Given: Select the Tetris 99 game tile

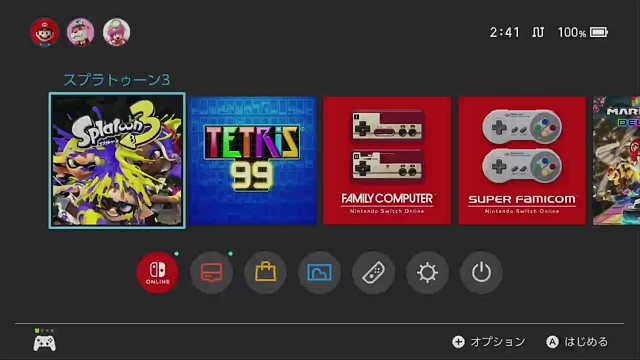Looking at the screenshot, I should (253, 160).
